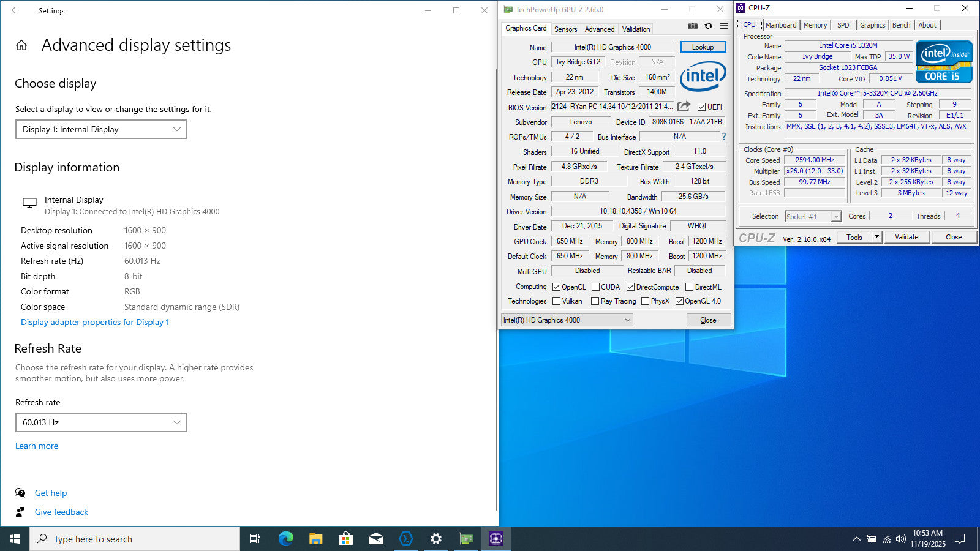
Task: Toggle the UEFI checkbox
Action: point(701,107)
